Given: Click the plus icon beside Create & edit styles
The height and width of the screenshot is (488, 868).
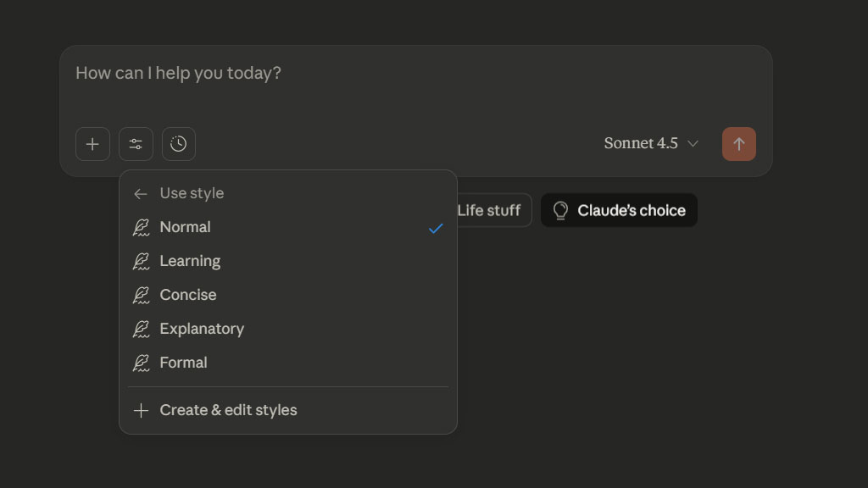Looking at the screenshot, I should [x=141, y=411].
